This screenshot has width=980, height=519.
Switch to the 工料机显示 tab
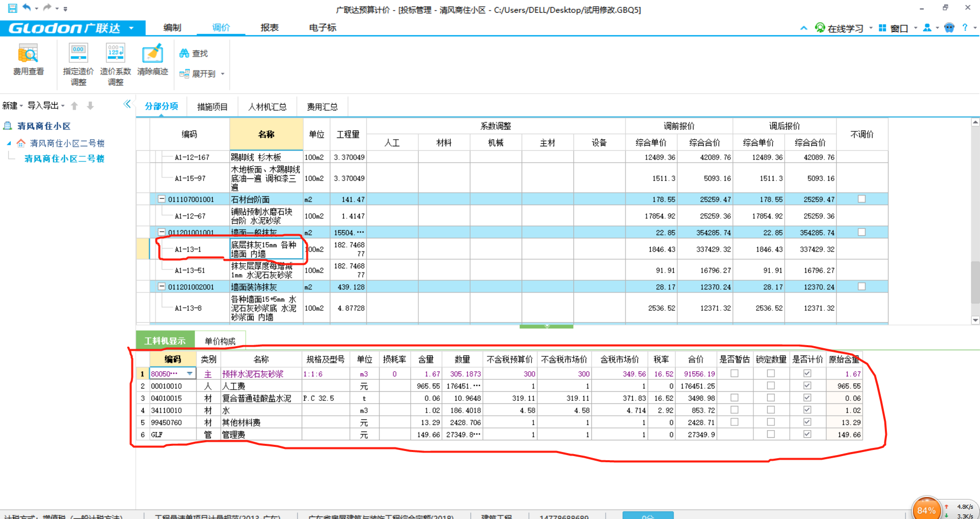(165, 341)
